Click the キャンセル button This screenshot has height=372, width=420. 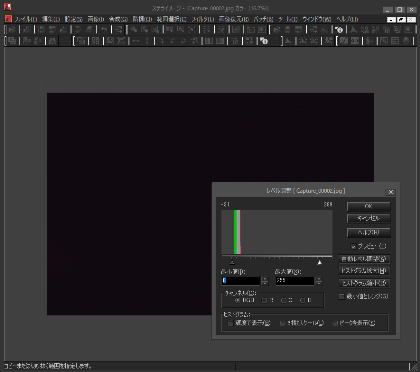368,219
